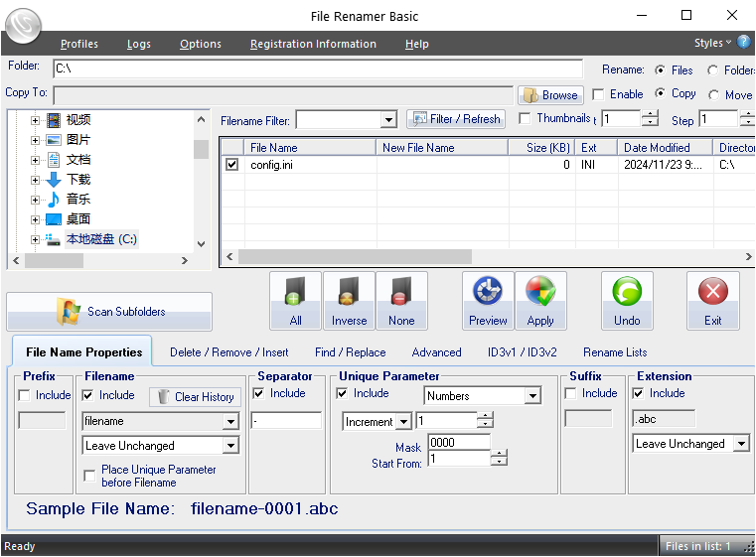Viewport: 756px width, 557px height.
Task: Click the Clear History button
Action: click(196, 397)
